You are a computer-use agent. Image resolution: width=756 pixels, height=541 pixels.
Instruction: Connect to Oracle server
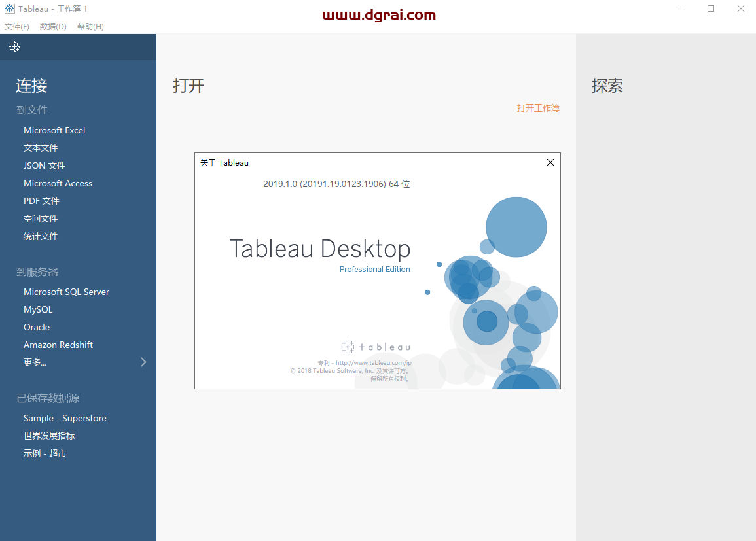click(37, 326)
